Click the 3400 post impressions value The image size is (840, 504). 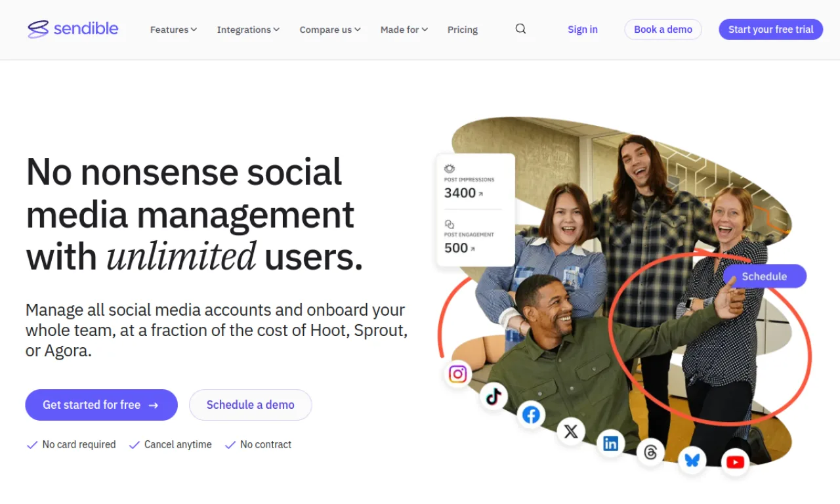[x=460, y=193]
